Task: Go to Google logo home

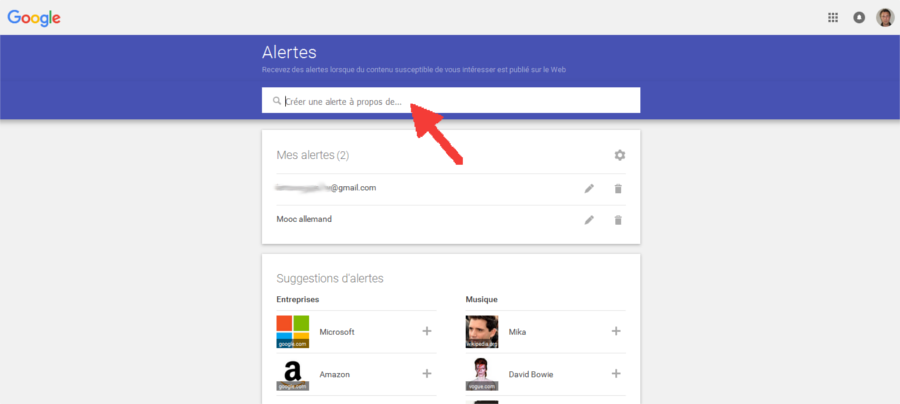Action: [x=34, y=18]
